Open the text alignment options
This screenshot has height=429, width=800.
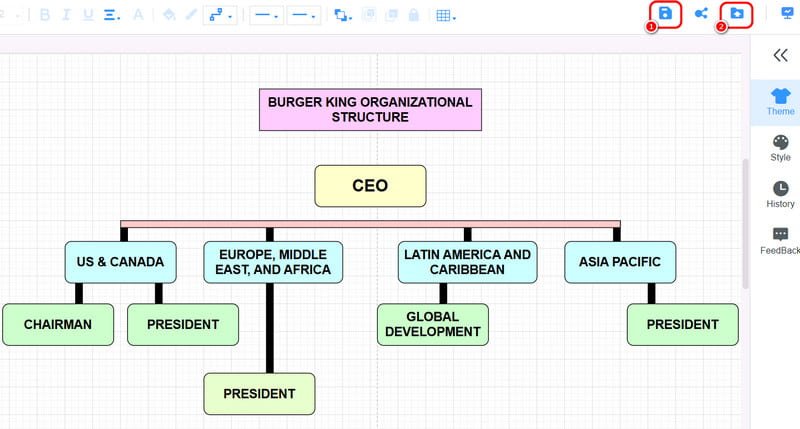pos(112,15)
